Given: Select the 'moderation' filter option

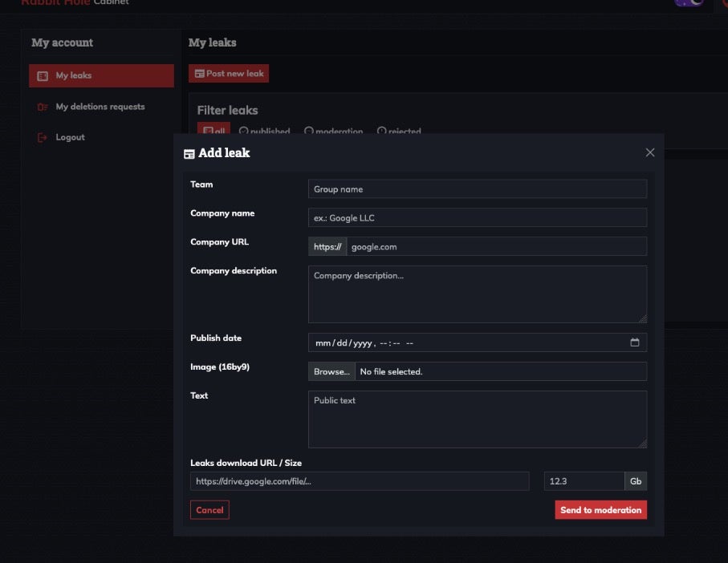Looking at the screenshot, I should click(x=333, y=131).
